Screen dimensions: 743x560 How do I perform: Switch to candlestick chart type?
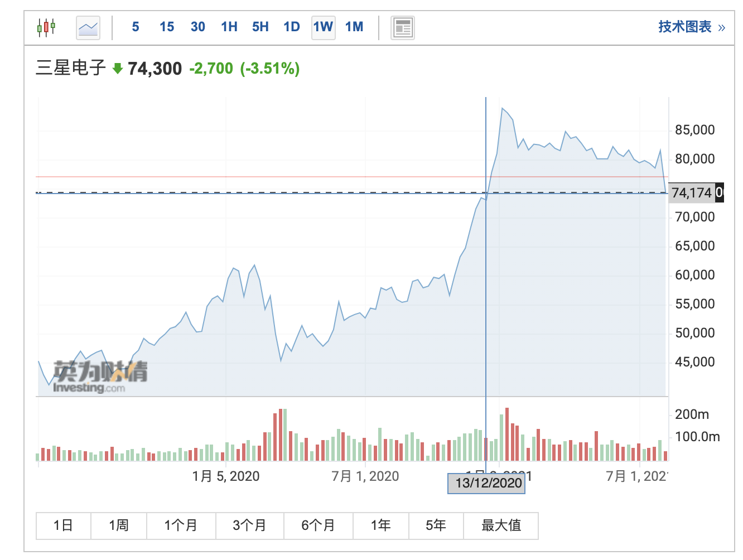[46, 27]
